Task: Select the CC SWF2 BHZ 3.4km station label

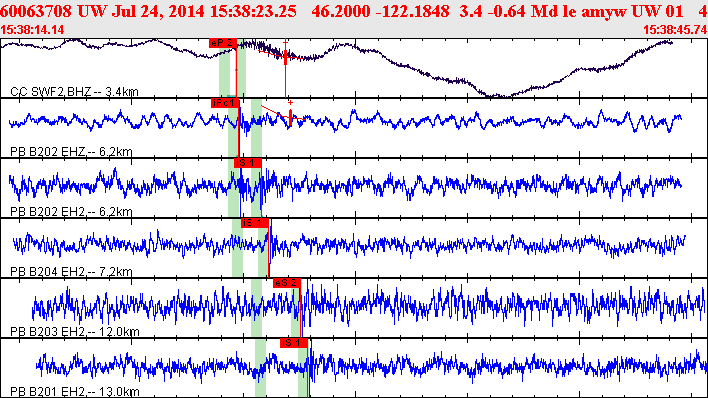Action: 75,92
